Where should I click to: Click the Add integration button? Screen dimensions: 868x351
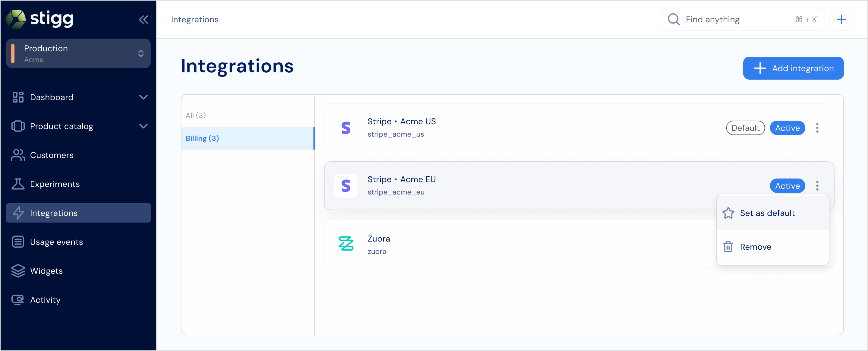point(793,68)
